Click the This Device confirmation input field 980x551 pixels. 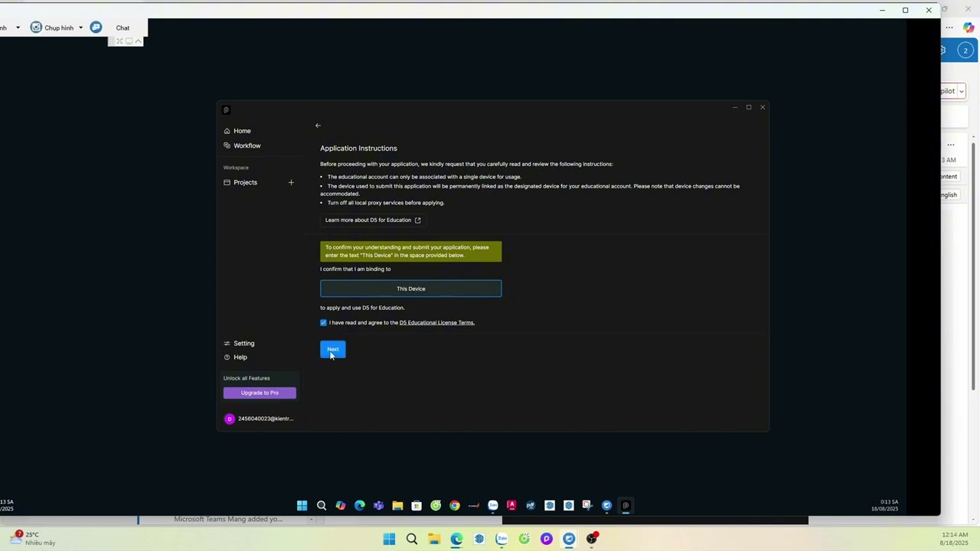tap(411, 289)
